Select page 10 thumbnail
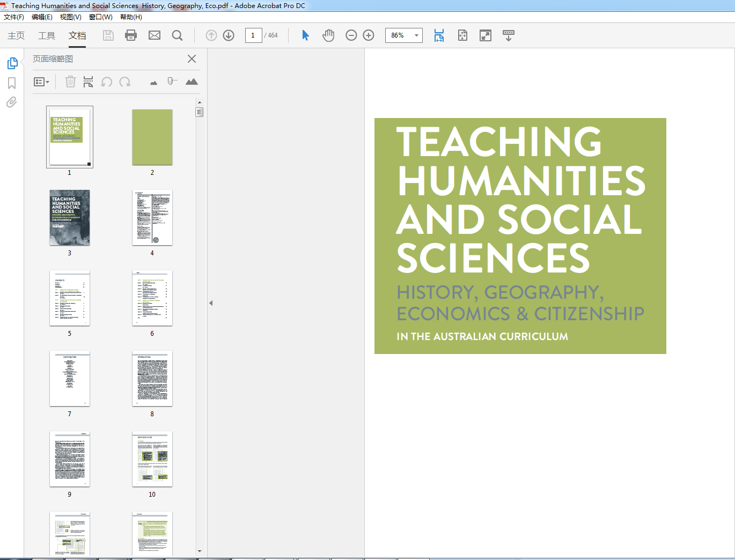 click(x=152, y=459)
